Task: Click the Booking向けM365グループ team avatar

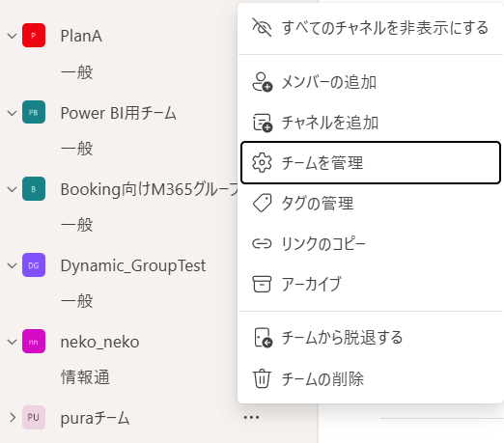Action: pos(34,189)
